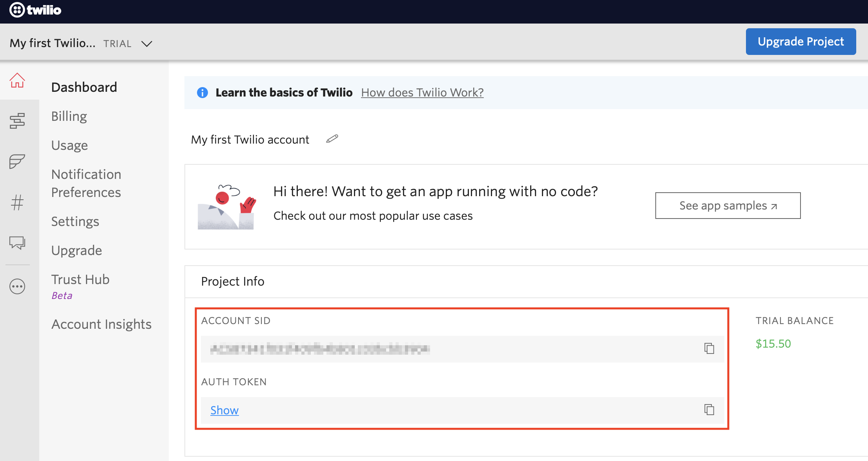Copy the Account SID value

(x=709, y=348)
